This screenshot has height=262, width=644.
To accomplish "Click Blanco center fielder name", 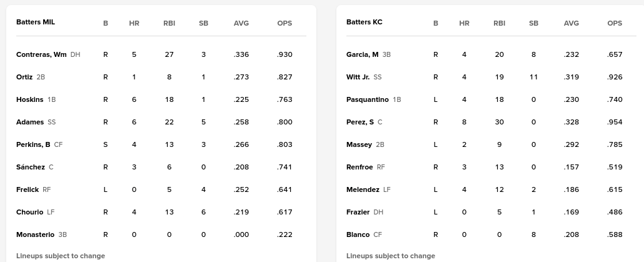I will [x=358, y=234].
